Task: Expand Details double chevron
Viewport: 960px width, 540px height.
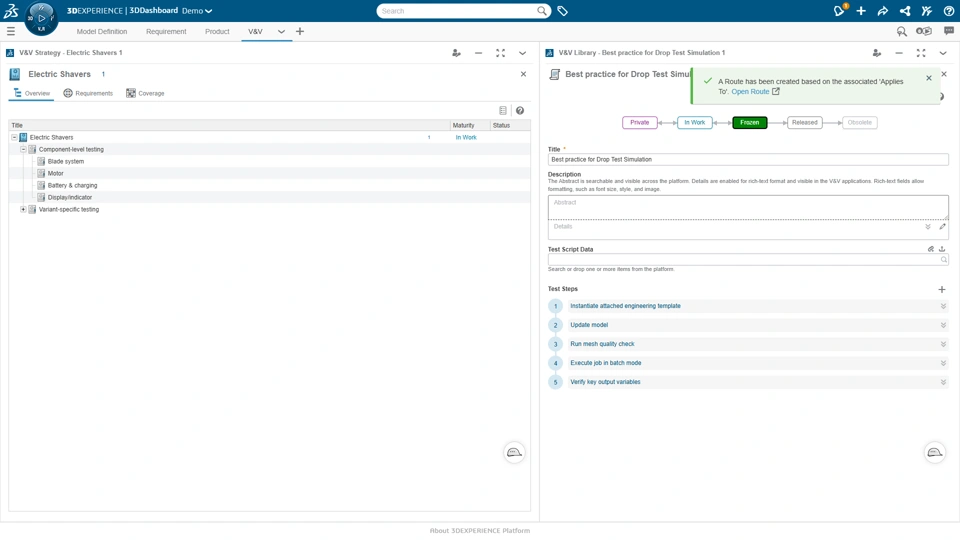Action: click(x=928, y=227)
